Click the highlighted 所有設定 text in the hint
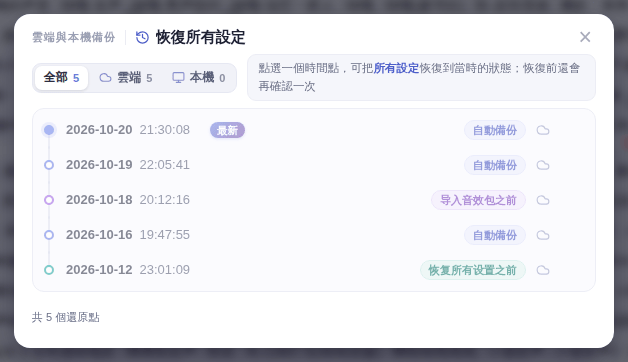The image size is (628, 362). coord(396,68)
